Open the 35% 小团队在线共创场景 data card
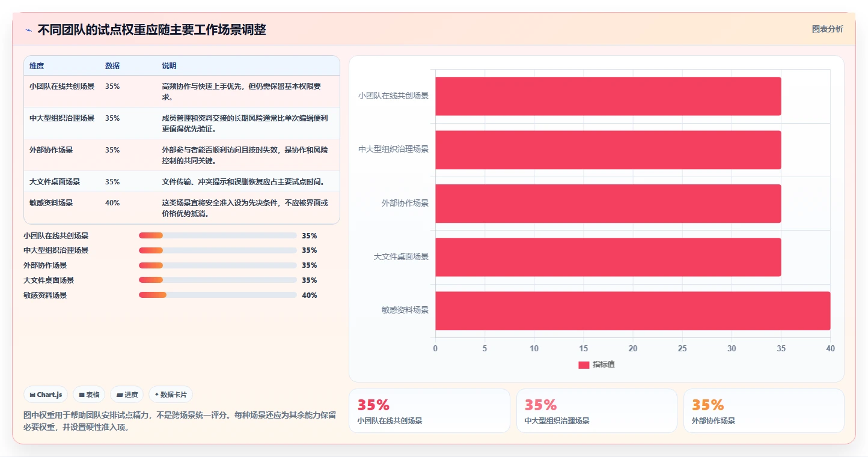The image size is (868, 457). (429, 411)
